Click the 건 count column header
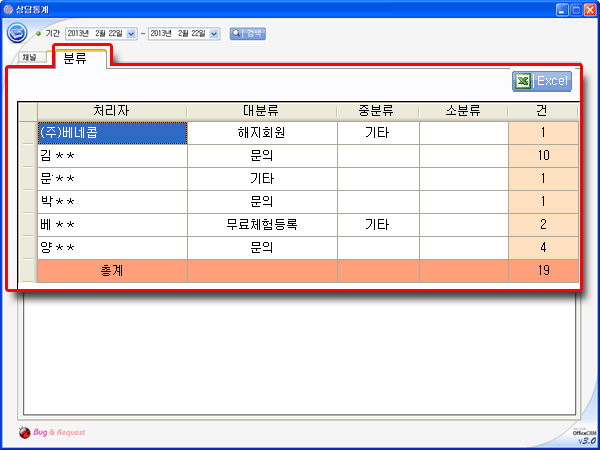The image size is (600, 450). [542, 110]
